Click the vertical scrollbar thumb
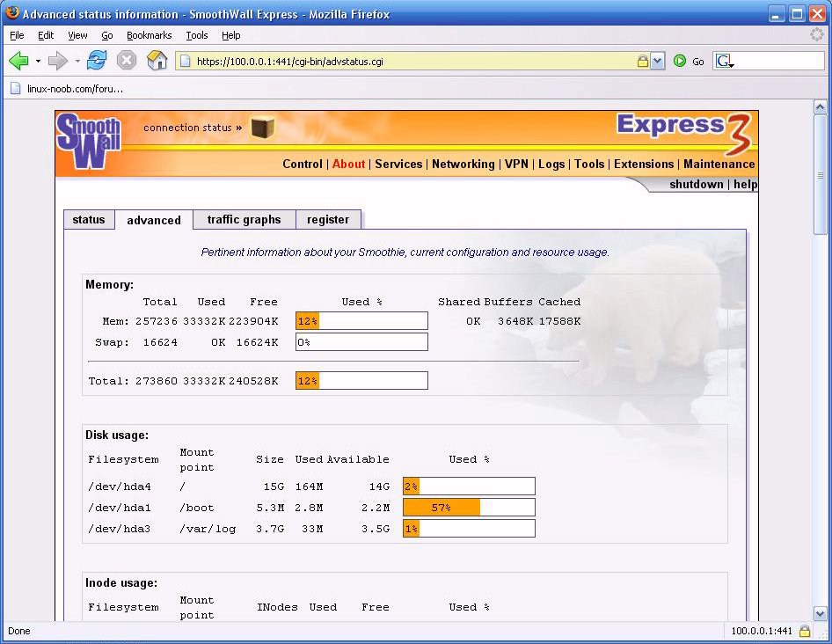 coord(821,174)
